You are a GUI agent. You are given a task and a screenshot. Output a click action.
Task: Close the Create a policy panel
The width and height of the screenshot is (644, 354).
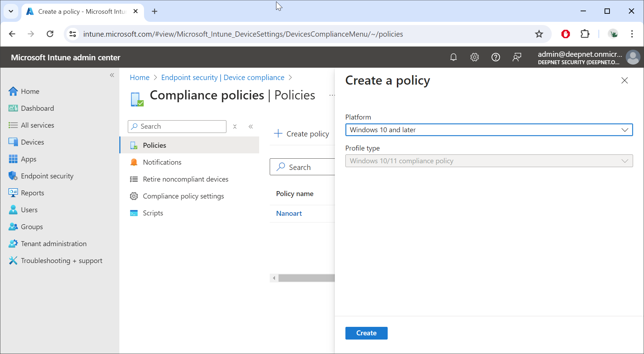[x=624, y=81]
